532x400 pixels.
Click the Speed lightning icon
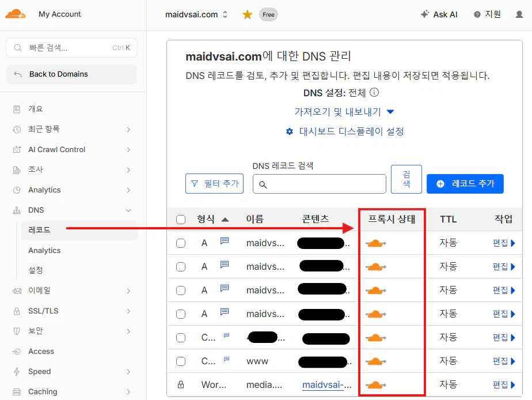click(x=17, y=372)
